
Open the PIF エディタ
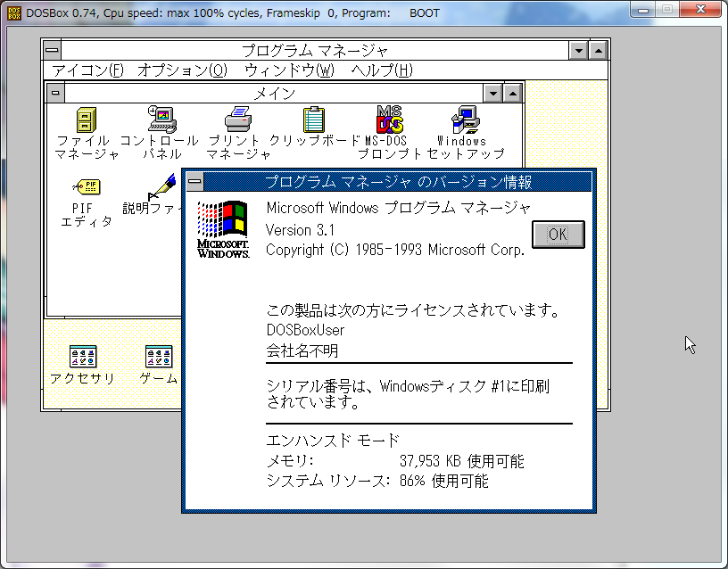(x=86, y=187)
